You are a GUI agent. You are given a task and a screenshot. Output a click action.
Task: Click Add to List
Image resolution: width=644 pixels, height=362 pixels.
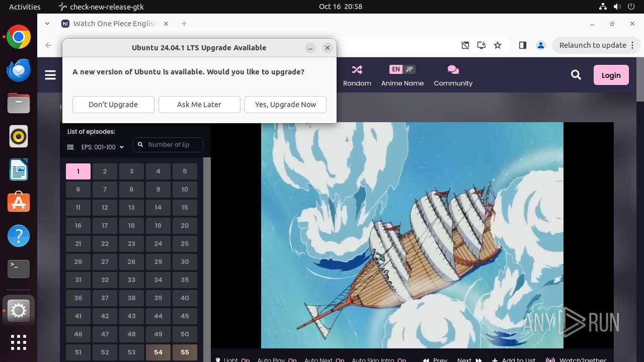pyautogui.click(x=514, y=360)
